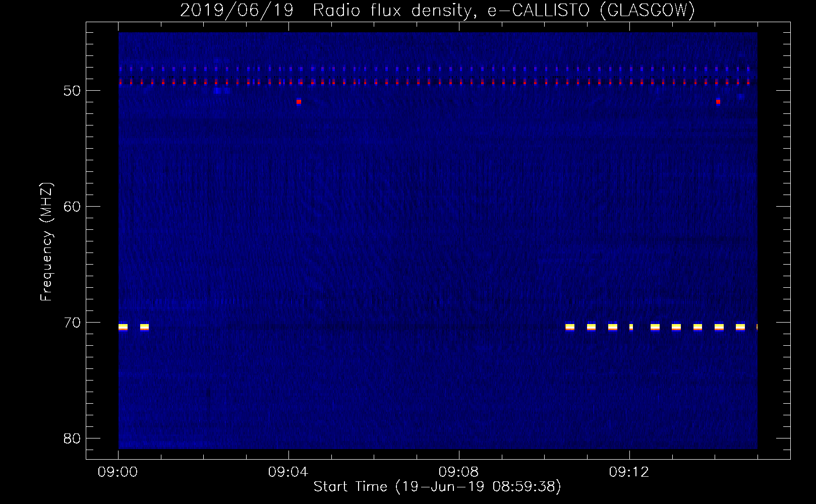Click the red spot near 51 MHz at 09:14

(718, 102)
